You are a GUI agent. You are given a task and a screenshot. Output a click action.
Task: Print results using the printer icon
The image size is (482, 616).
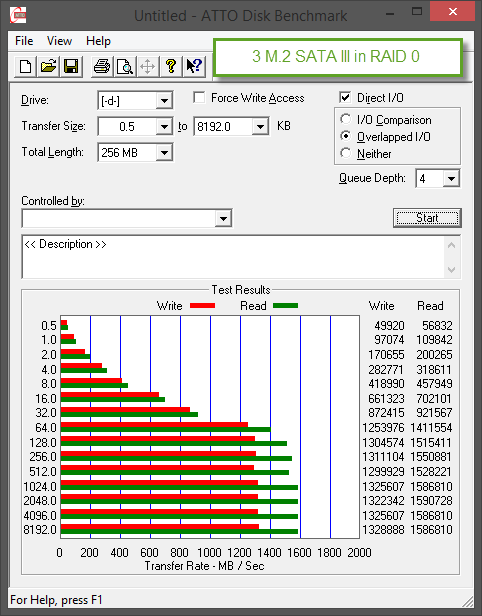click(102, 66)
